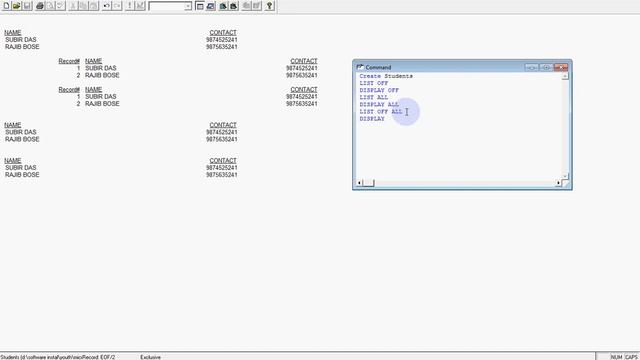The height and width of the screenshot is (360, 640).
Task: Maximize the Command window
Action: pyautogui.click(x=546, y=67)
